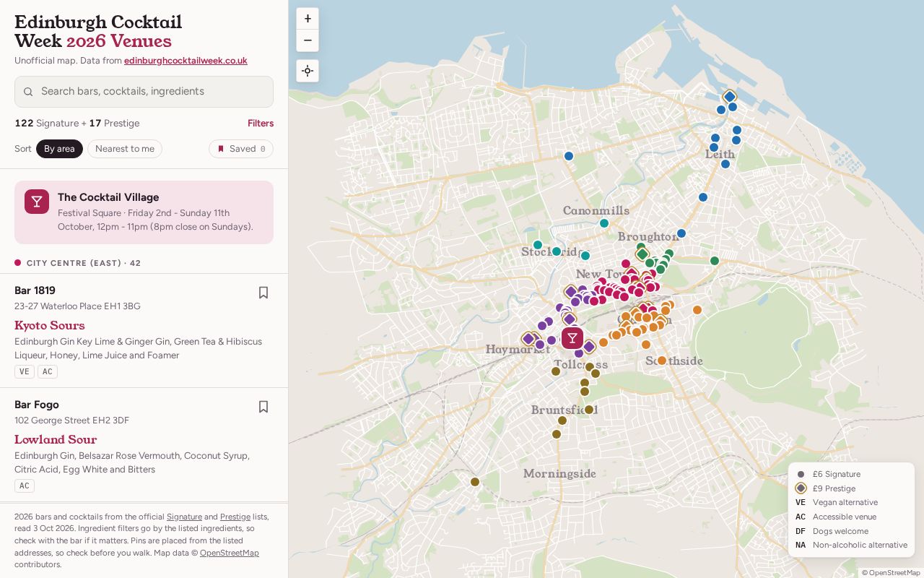Bookmark the Bar Fogo venue
Image resolution: width=924 pixels, height=578 pixels.
pos(263,407)
